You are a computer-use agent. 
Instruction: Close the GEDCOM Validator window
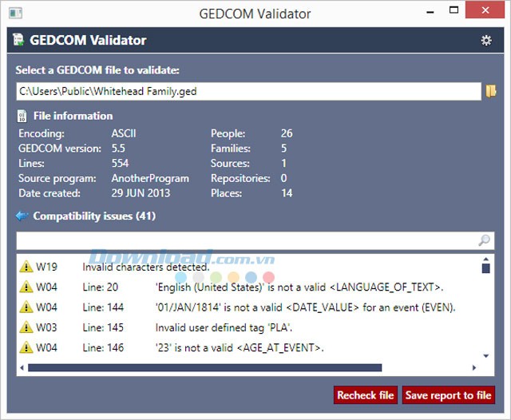pos(485,10)
